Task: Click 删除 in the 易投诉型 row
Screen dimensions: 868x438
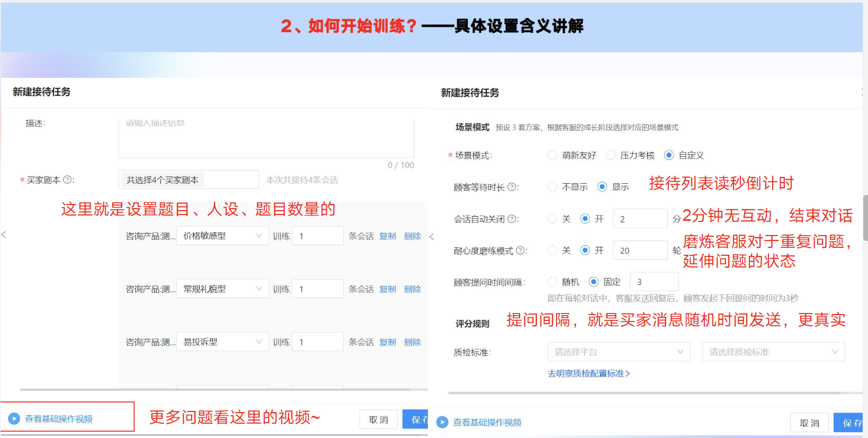Action: 413,342
